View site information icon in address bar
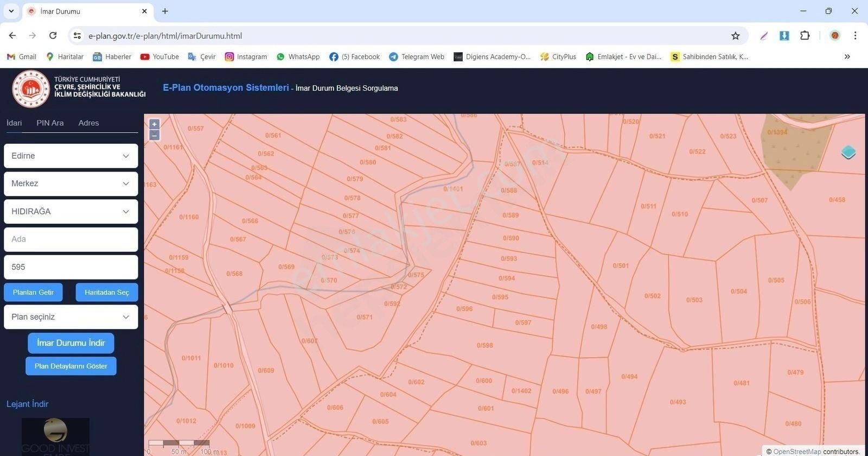 (77, 36)
